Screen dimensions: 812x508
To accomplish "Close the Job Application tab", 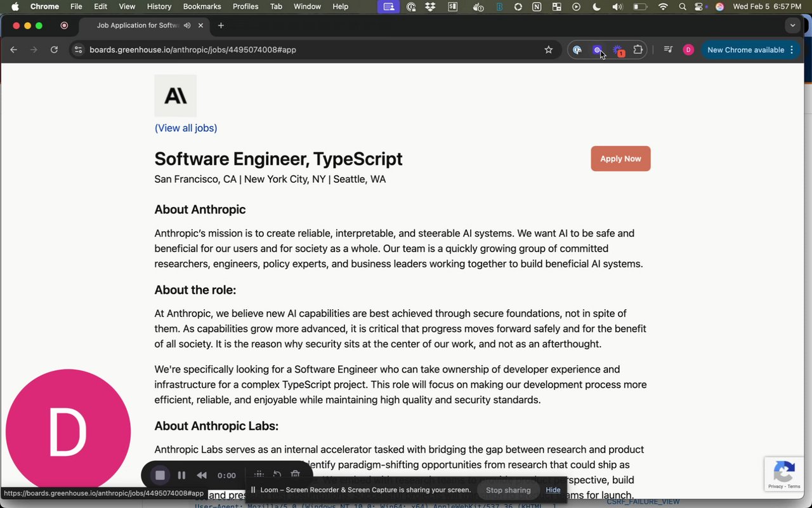I will tap(200, 25).
